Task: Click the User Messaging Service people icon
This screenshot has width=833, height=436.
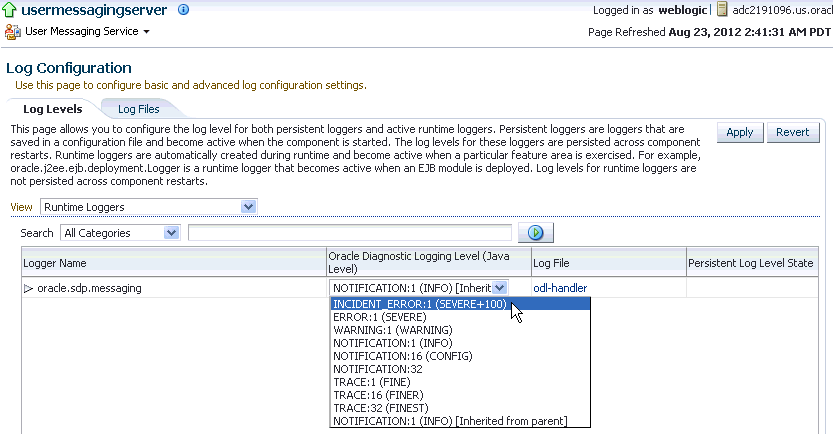Action: (13, 32)
